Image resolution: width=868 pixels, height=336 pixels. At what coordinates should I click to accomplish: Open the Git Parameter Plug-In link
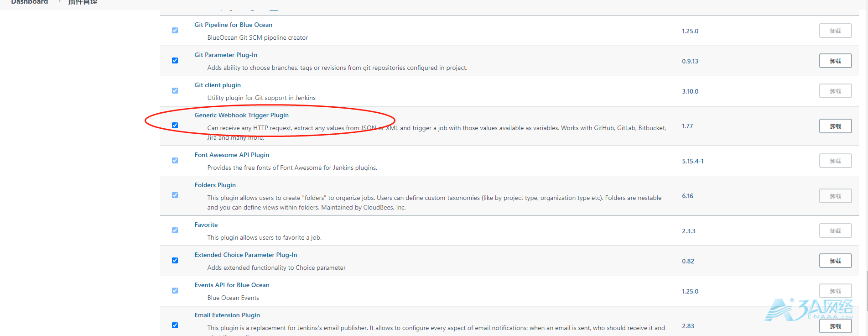coord(226,55)
